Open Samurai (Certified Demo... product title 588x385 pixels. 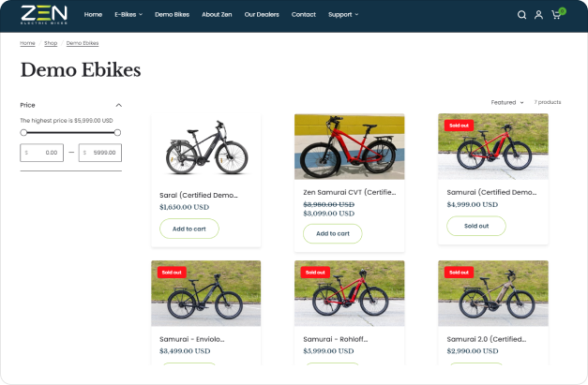[x=491, y=192]
